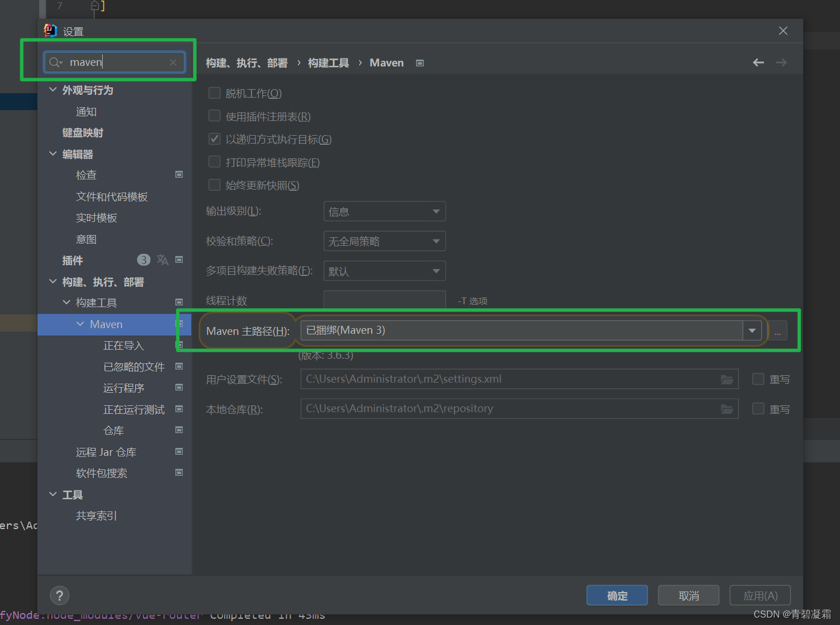
Task: Browse Maven home with the ... button
Action: (x=778, y=330)
